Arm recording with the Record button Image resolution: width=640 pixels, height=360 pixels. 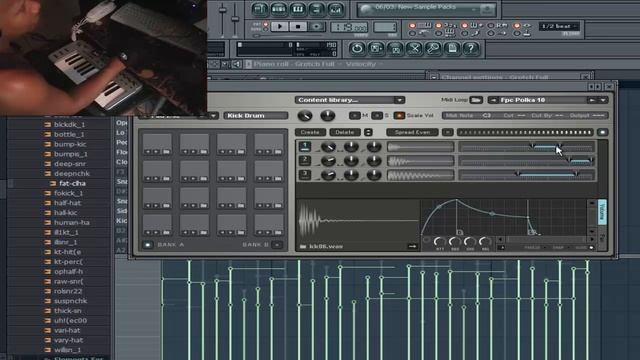point(316,27)
